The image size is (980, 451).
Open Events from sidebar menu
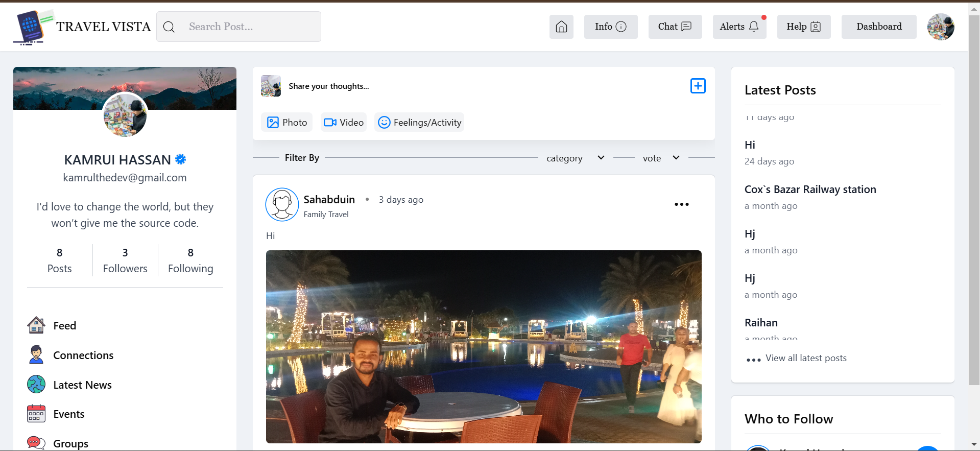(68, 414)
